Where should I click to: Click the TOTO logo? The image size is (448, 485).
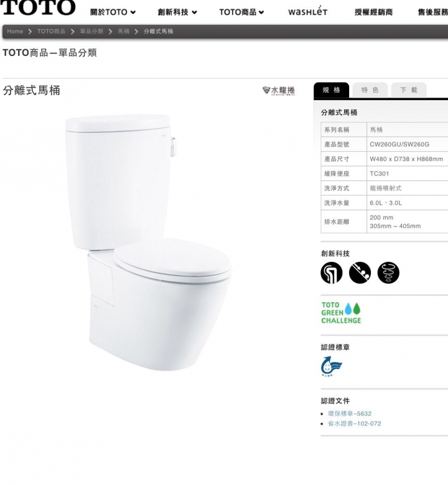coord(38,7)
